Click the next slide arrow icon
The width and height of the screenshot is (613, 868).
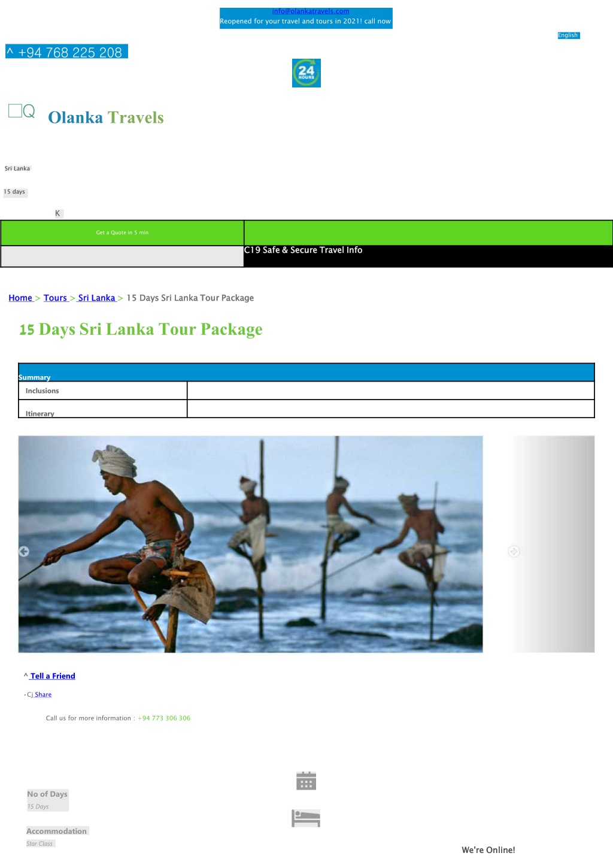[x=514, y=551]
